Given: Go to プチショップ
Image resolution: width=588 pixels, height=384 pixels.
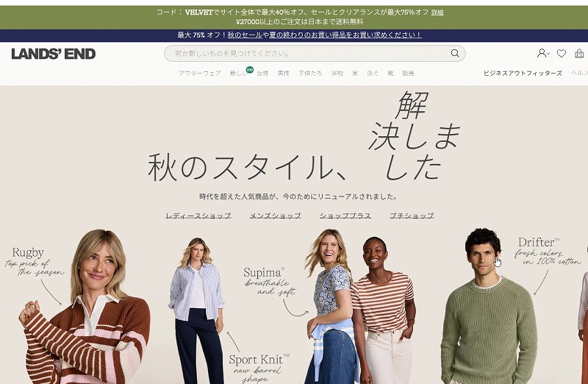Looking at the screenshot, I should 412,216.
